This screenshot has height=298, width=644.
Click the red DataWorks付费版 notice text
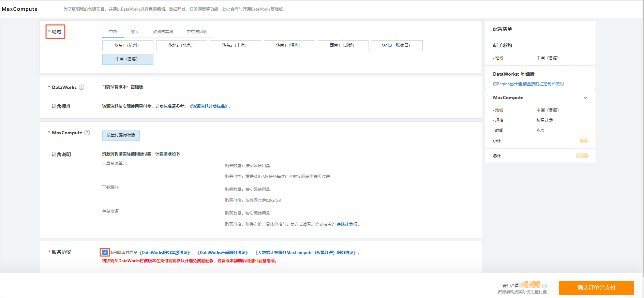189,261
